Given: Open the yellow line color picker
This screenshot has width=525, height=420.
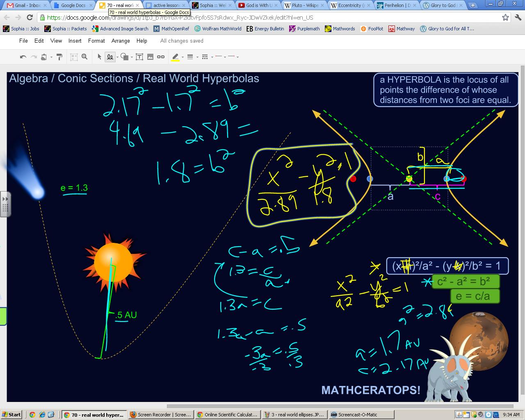Looking at the screenshot, I should [176, 57].
